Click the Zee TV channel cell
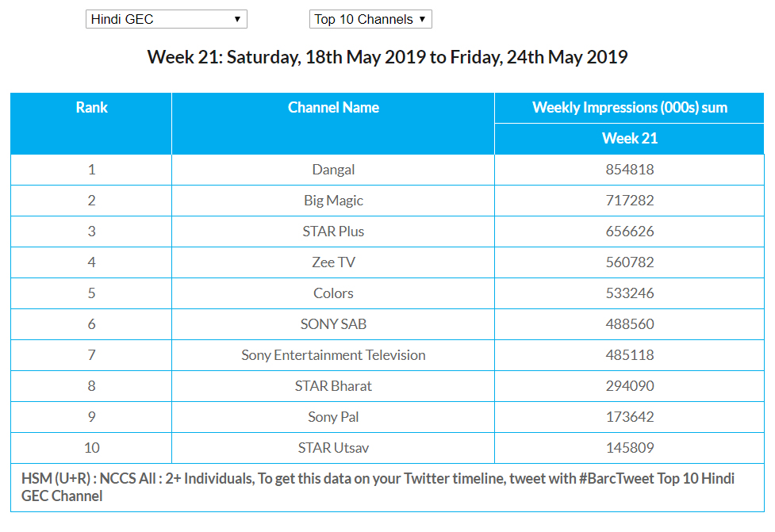 tap(333, 262)
